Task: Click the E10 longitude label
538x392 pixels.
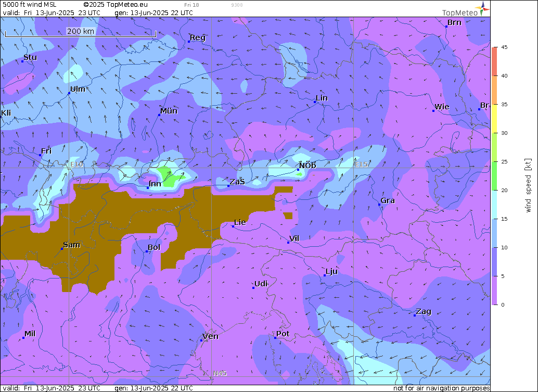Action: [77, 165]
